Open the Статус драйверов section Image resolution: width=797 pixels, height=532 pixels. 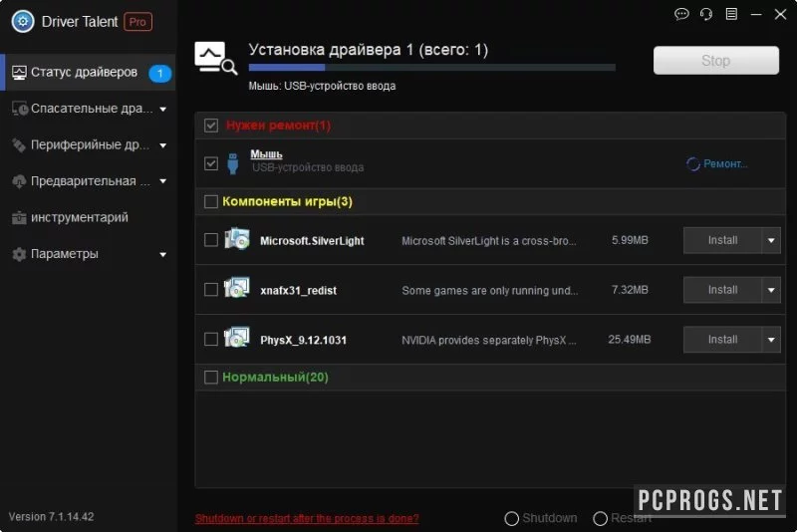(88, 72)
